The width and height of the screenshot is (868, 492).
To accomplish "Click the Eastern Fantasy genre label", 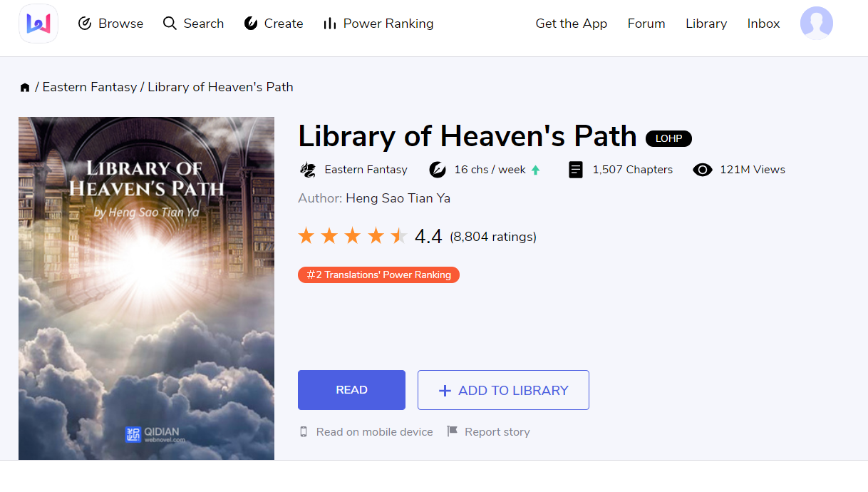I will coord(366,170).
